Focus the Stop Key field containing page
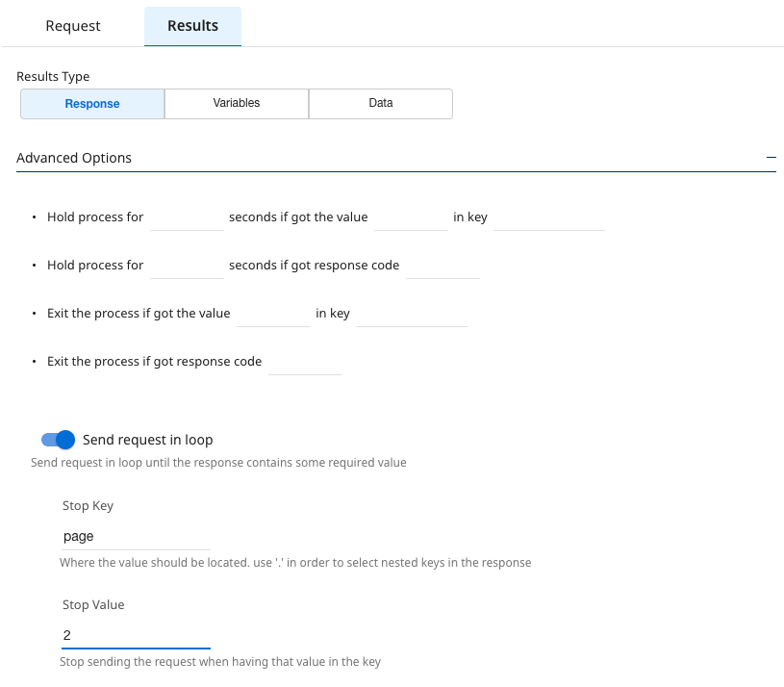Image resolution: width=784 pixels, height=687 pixels. coord(136,536)
